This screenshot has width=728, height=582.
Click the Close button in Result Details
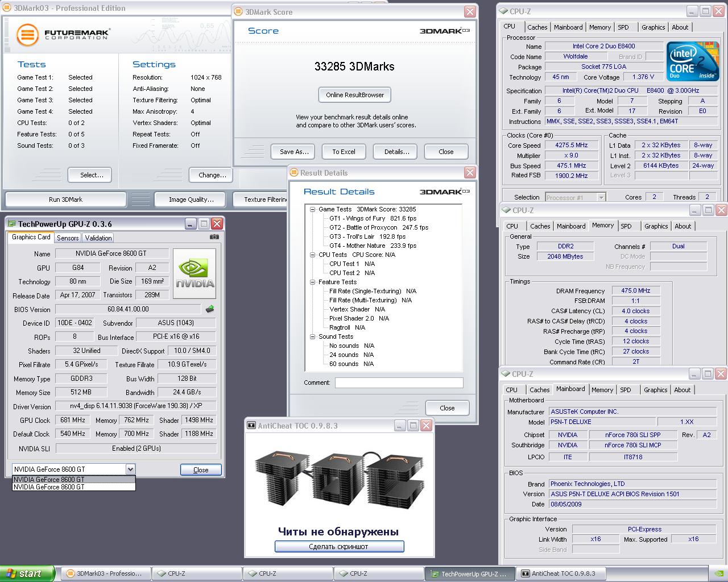point(447,408)
